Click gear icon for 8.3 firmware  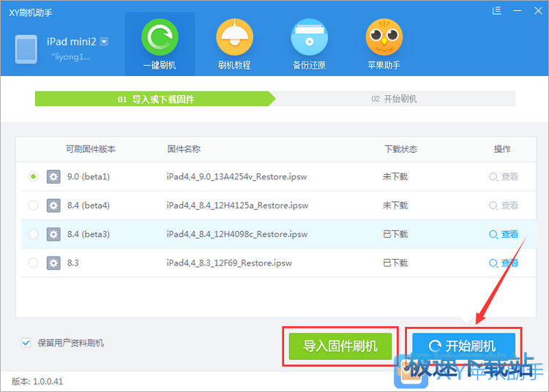[x=53, y=263]
